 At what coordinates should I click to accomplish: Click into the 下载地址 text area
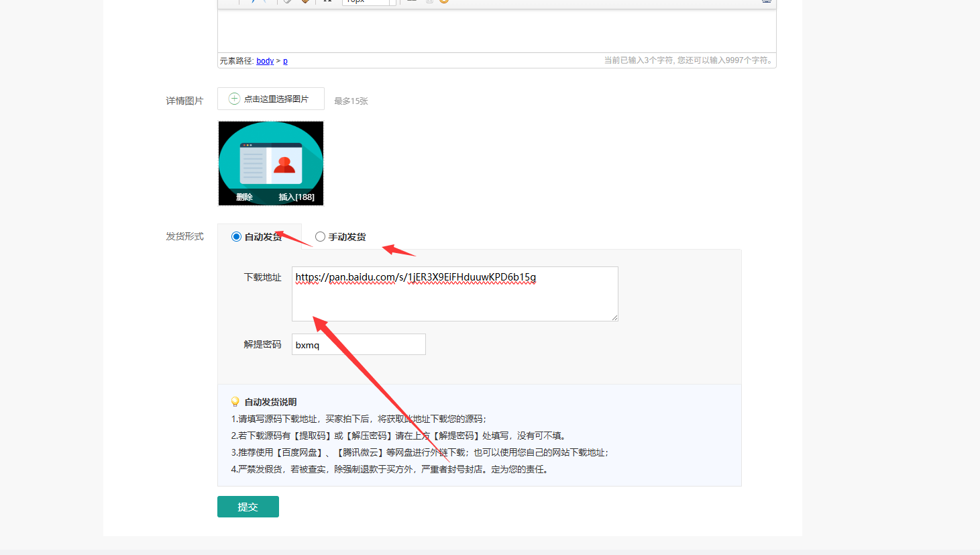tap(454, 299)
